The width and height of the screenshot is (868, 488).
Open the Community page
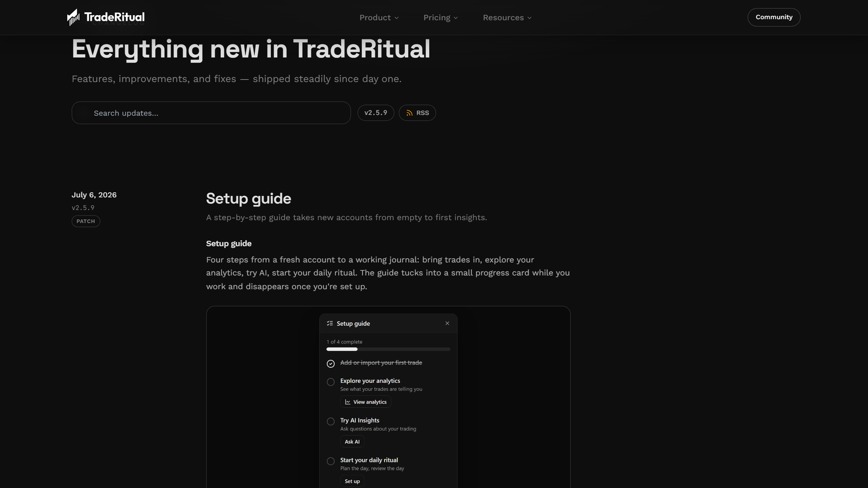[774, 17]
